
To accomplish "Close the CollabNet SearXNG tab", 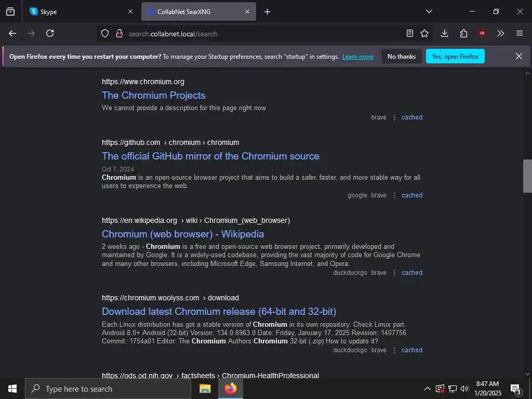I will [x=247, y=11].
